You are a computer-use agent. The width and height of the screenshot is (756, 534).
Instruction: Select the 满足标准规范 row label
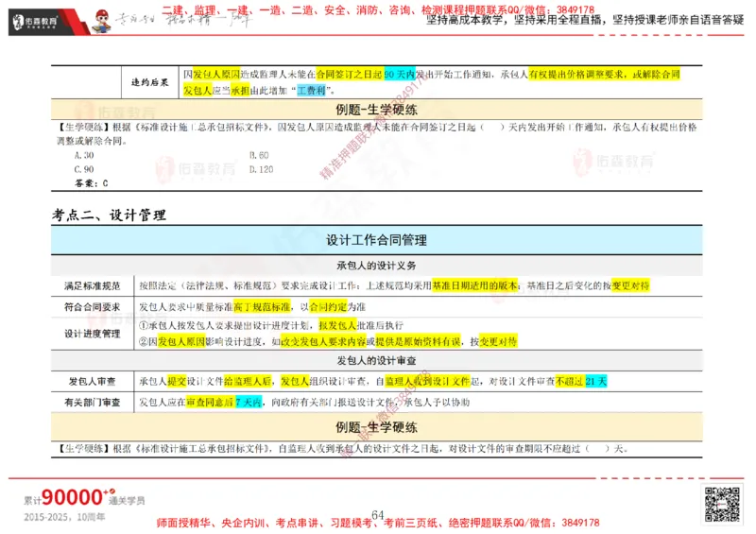(x=92, y=285)
